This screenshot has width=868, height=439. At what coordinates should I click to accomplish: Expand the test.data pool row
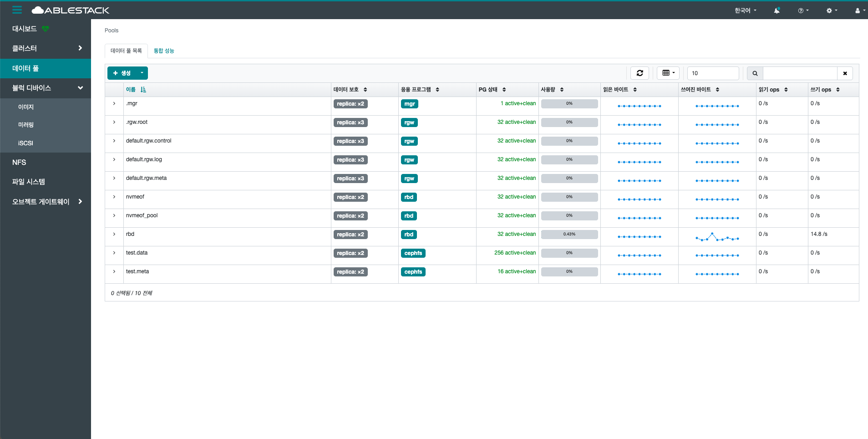pos(114,253)
